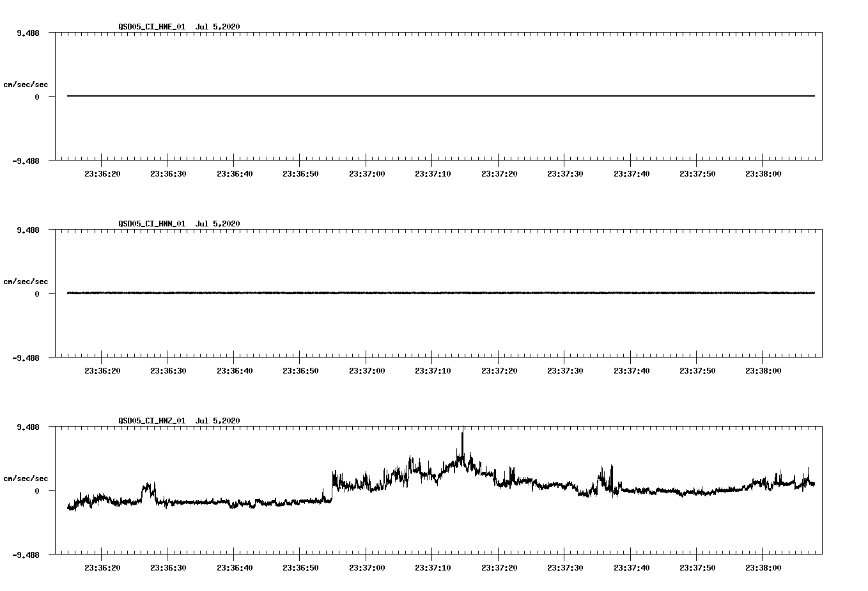Click 23:36:20 time label under HNE chart

point(102,174)
